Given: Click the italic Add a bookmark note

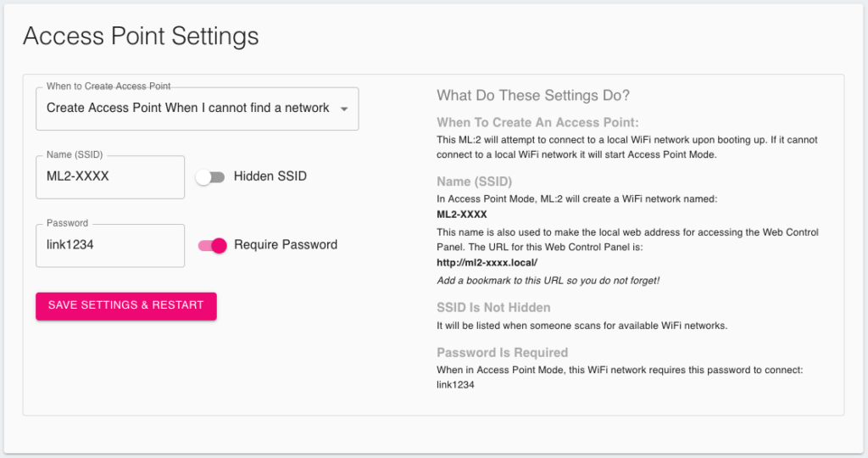Looking at the screenshot, I should pyautogui.click(x=548, y=280).
